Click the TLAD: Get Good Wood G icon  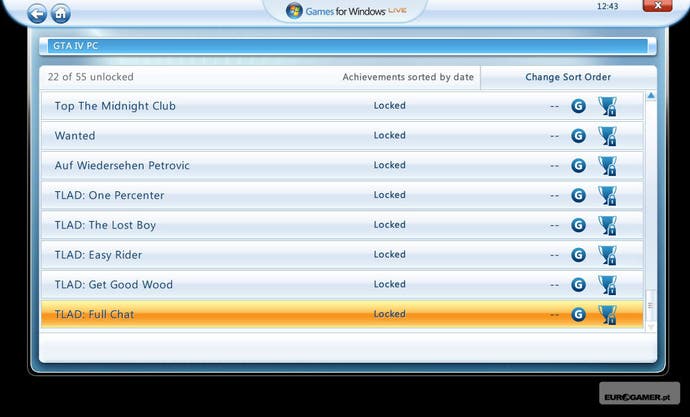pos(578,285)
